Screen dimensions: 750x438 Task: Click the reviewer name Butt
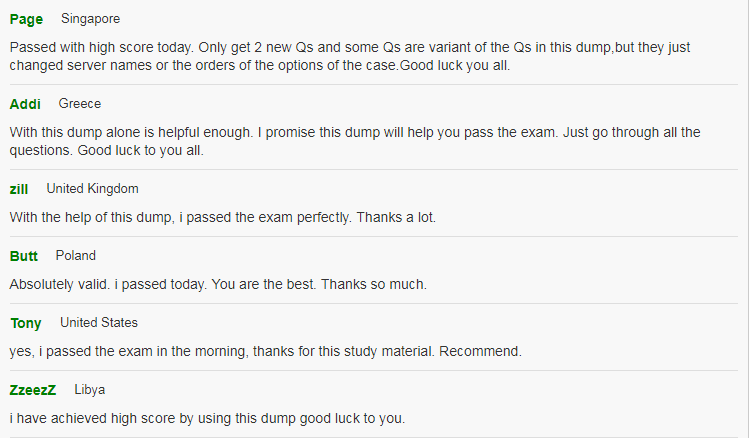click(x=23, y=256)
